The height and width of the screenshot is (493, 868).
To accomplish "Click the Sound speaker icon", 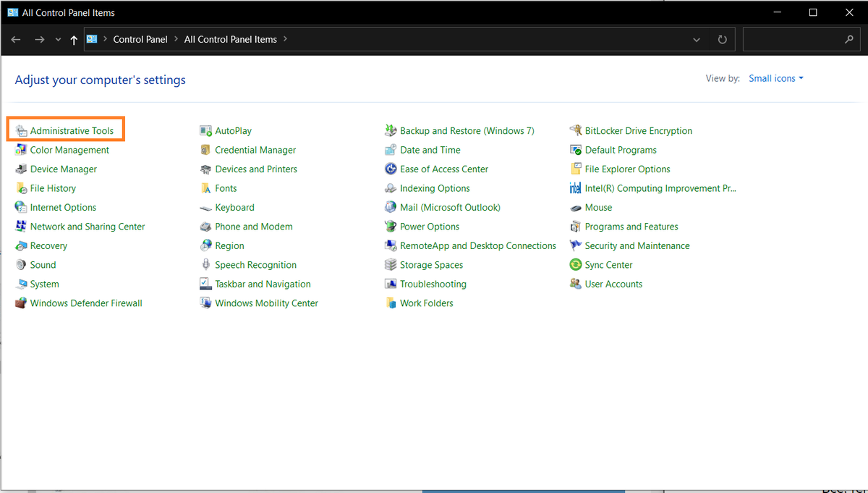I will tap(21, 265).
